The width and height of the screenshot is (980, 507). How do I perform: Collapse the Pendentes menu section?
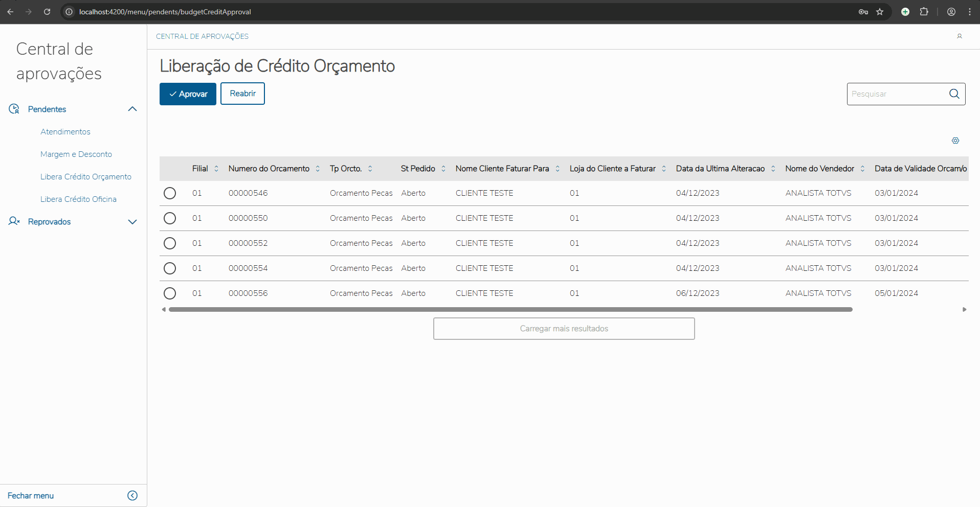(132, 109)
